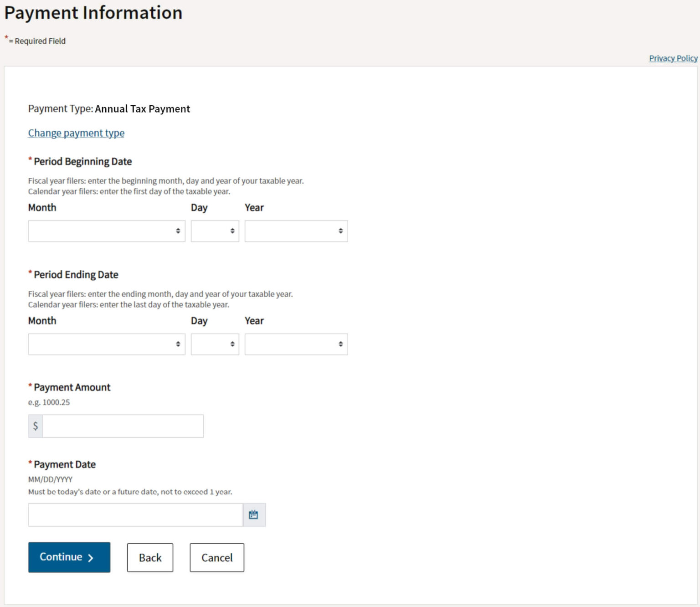Open the Period Beginning Date Day dropdown
The image size is (700, 607).
(215, 231)
